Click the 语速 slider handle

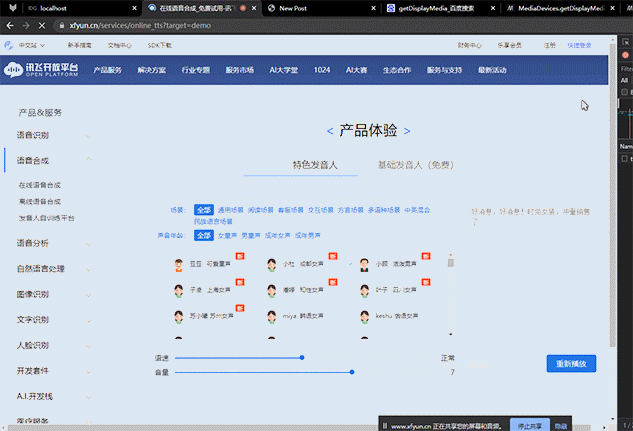click(x=302, y=358)
